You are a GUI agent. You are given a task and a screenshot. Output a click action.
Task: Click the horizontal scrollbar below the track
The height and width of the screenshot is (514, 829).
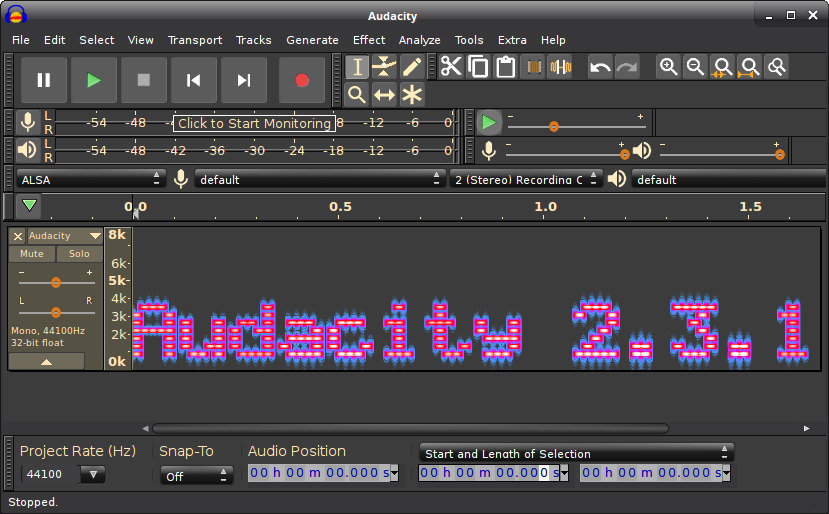click(x=410, y=428)
